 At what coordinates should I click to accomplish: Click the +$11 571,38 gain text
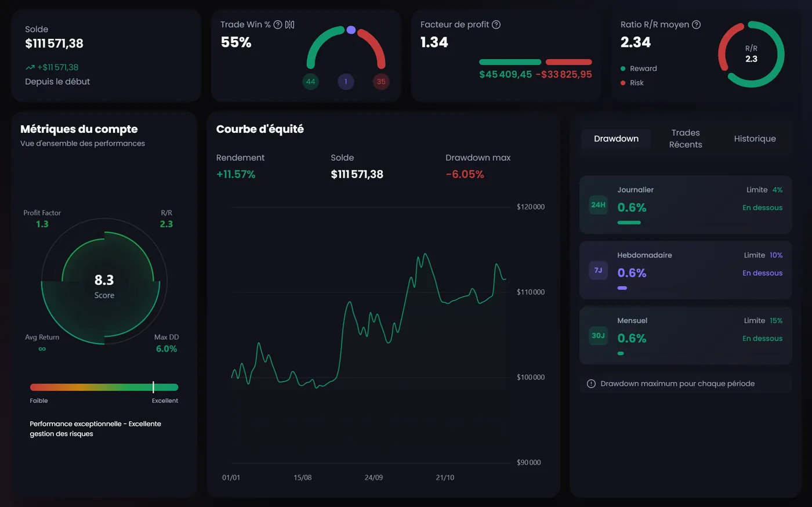(x=57, y=67)
